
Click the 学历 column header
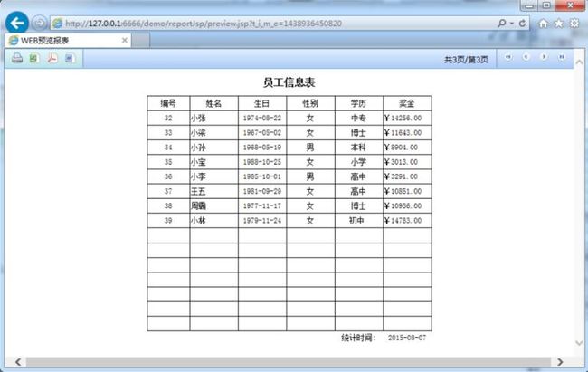359,103
